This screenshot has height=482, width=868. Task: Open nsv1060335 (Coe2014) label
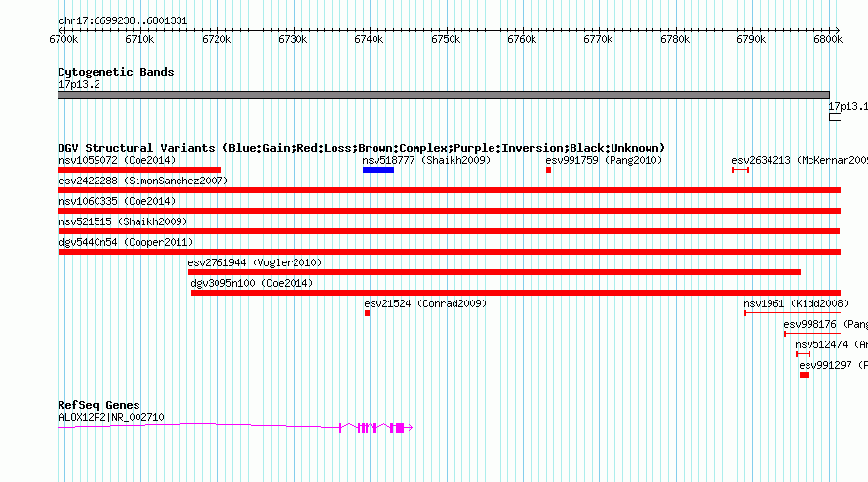tap(117, 201)
